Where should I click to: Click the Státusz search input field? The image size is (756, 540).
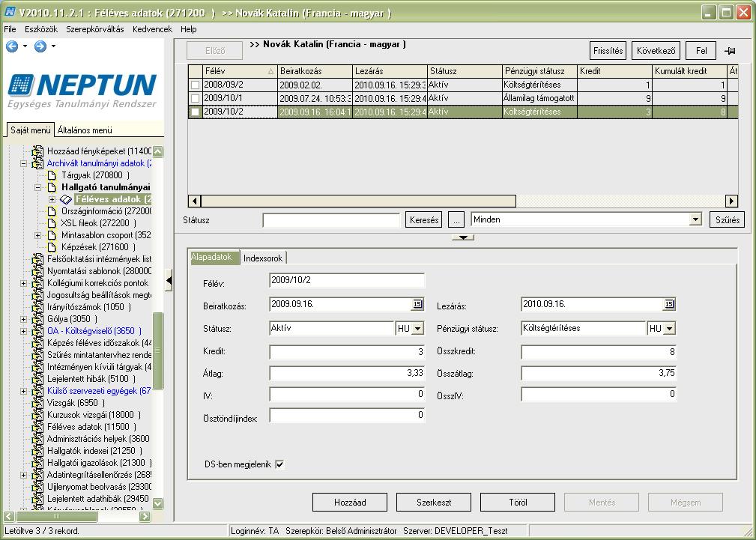(331, 220)
